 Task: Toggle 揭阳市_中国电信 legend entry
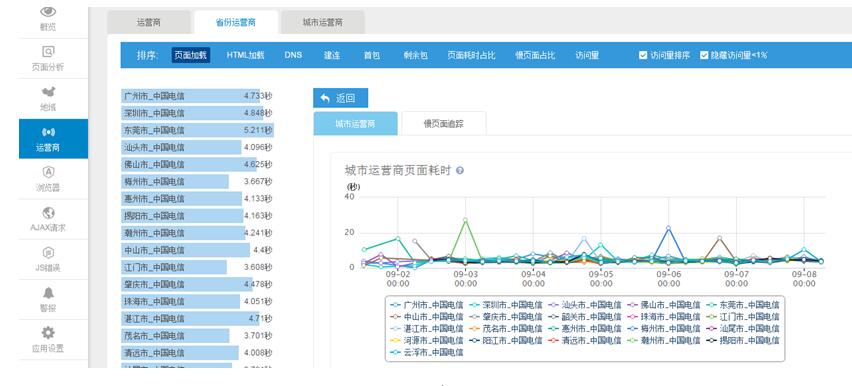click(x=742, y=341)
